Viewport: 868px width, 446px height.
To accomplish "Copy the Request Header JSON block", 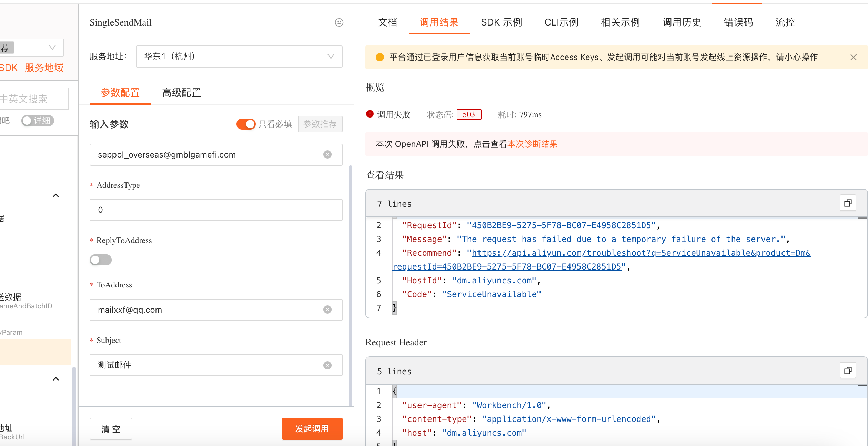I will click(848, 371).
